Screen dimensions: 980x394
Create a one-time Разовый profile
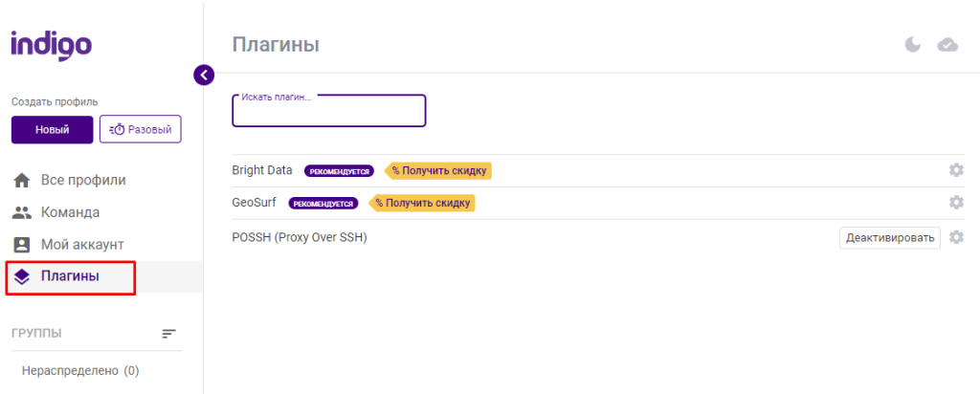point(141,129)
